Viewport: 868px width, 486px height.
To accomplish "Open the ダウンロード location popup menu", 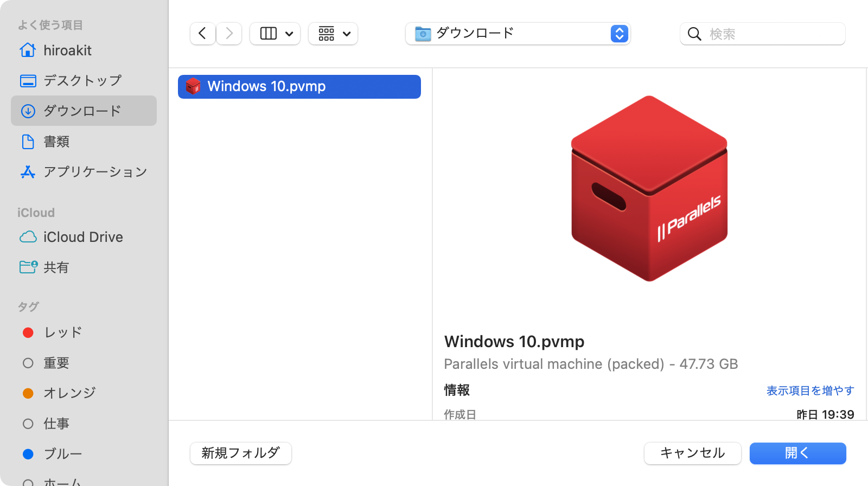I will click(x=518, y=34).
